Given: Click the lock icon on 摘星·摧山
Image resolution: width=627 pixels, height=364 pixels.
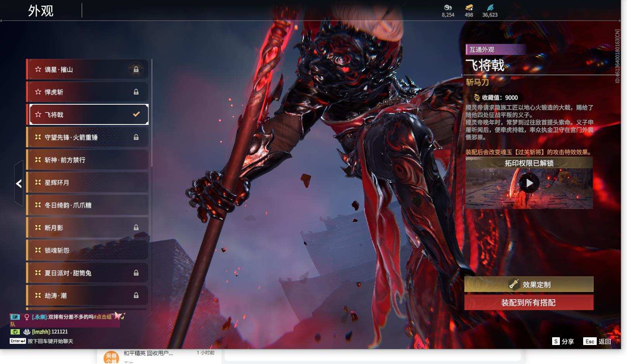Looking at the screenshot, I should coord(136,69).
